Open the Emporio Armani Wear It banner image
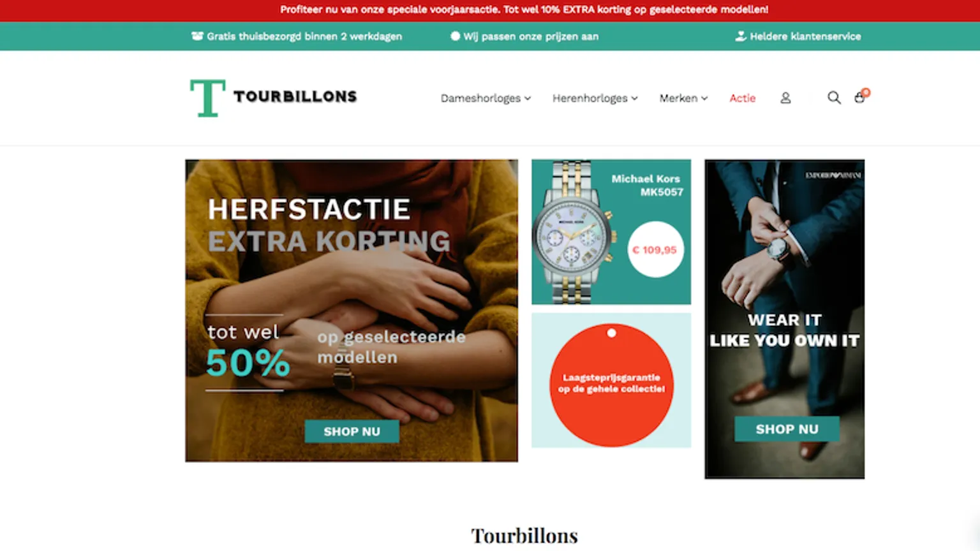 pyautogui.click(x=785, y=319)
